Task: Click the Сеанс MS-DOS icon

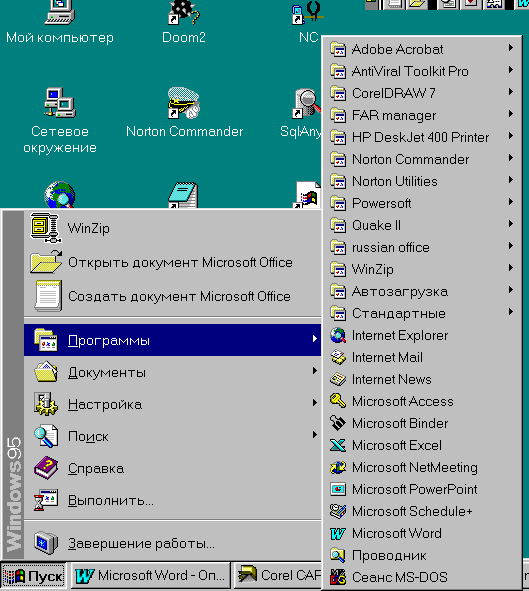Action: [x=338, y=577]
